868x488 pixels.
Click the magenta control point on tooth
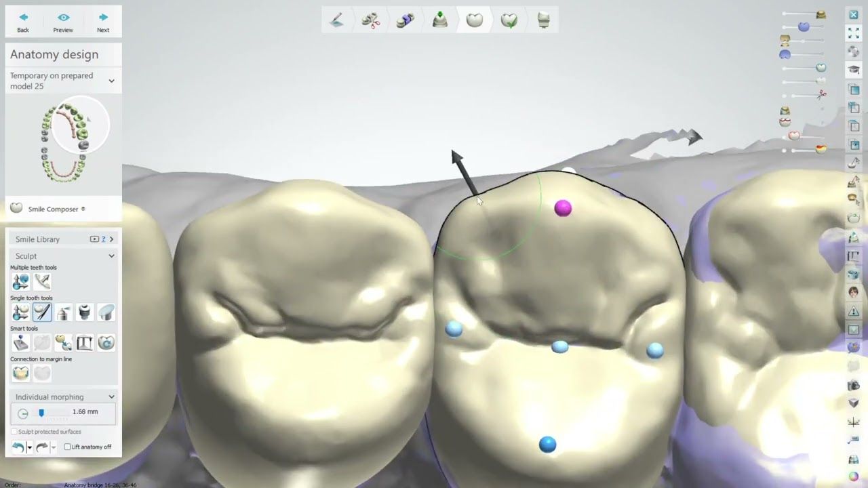click(x=563, y=208)
